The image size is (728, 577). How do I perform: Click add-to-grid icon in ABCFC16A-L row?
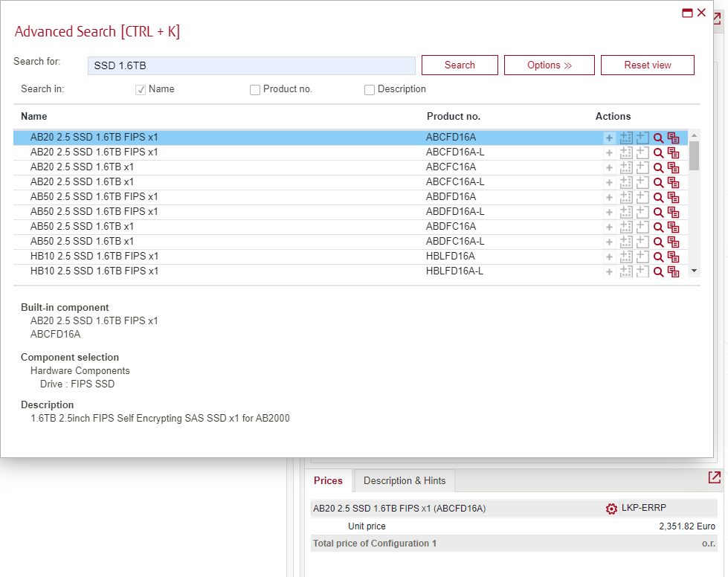(626, 182)
